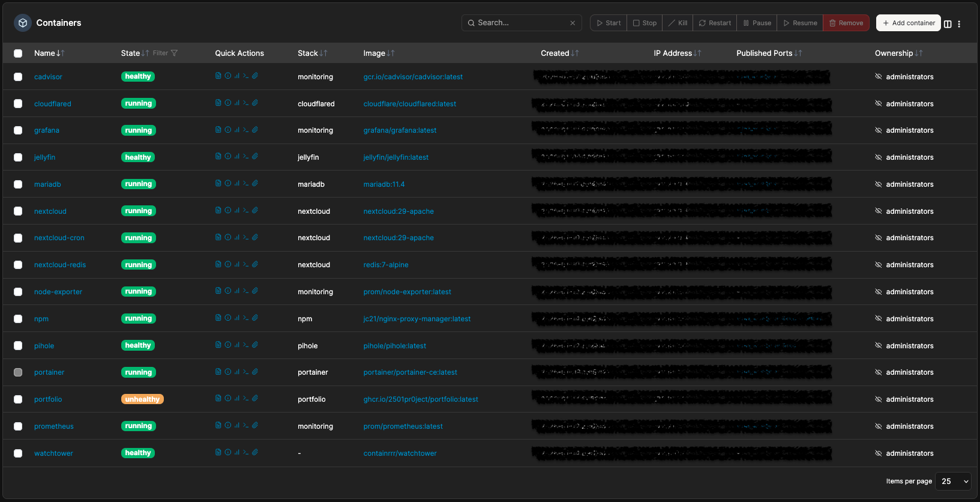This screenshot has height=502, width=980.
Task: Click the Pause toolbar button
Action: pos(757,23)
